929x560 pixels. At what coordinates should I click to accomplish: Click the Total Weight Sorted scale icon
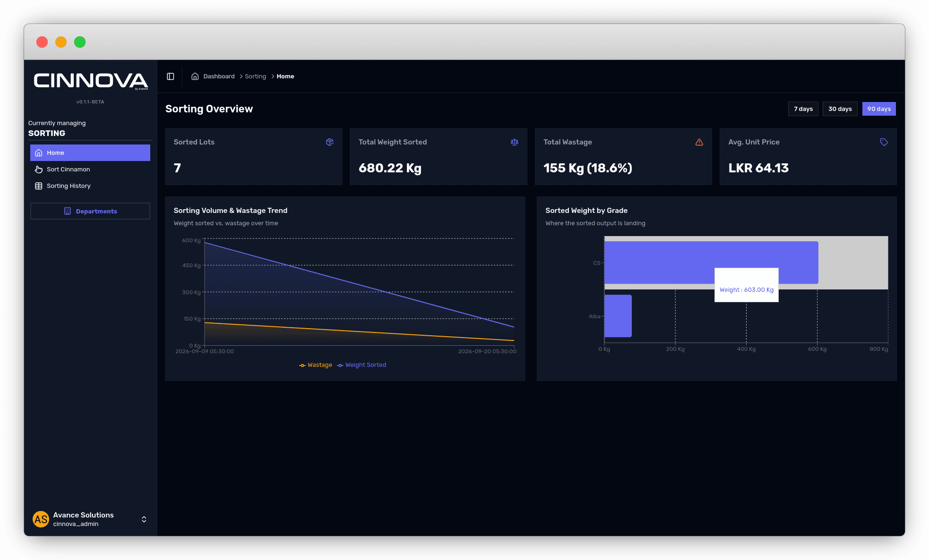[x=515, y=142]
